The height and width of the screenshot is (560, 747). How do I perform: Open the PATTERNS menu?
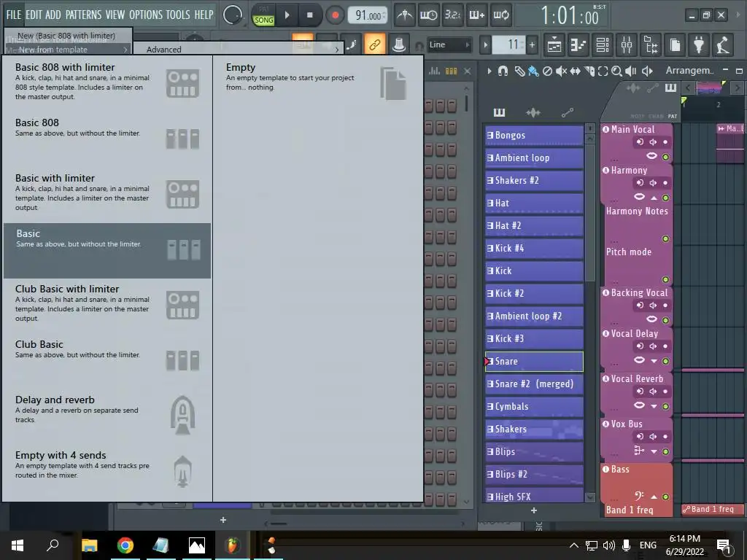[83, 15]
